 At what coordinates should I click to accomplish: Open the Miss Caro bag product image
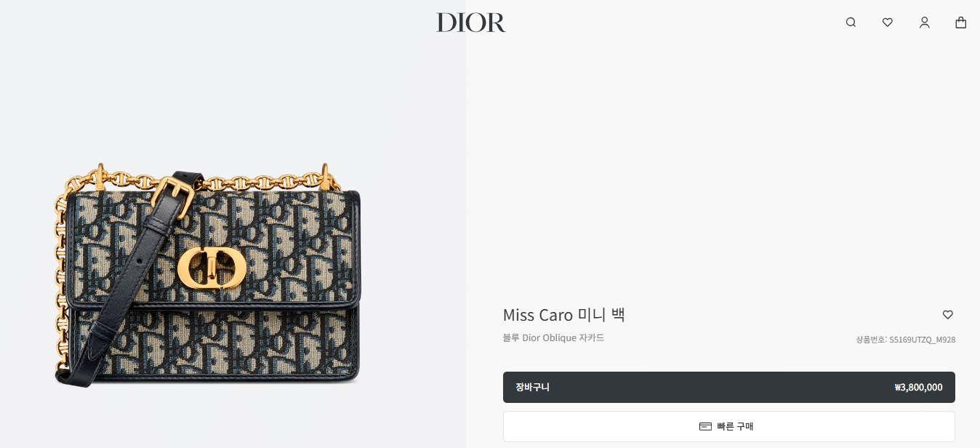tap(208, 275)
